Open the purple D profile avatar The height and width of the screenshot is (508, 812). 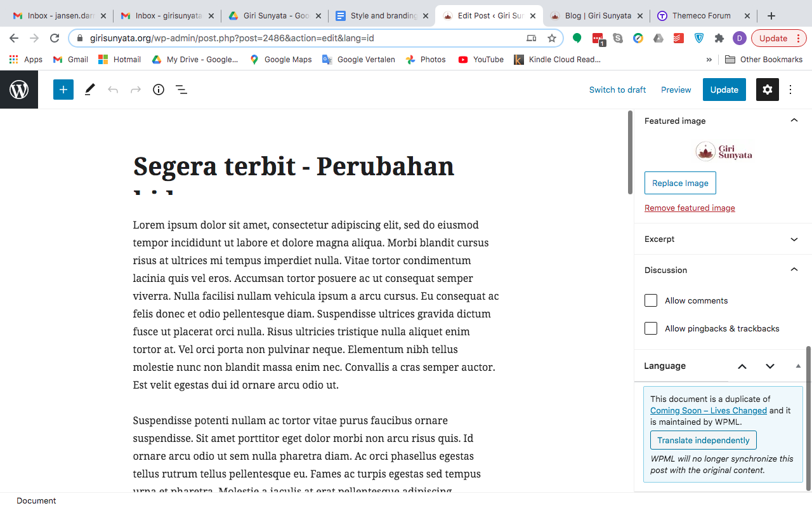click(x=740, y=38)
